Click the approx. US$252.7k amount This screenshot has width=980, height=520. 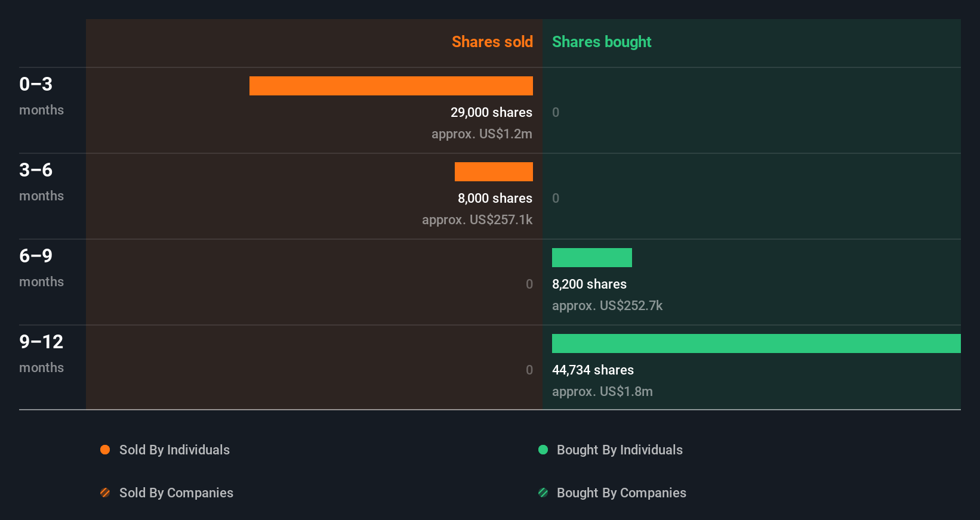coord(607,305)
